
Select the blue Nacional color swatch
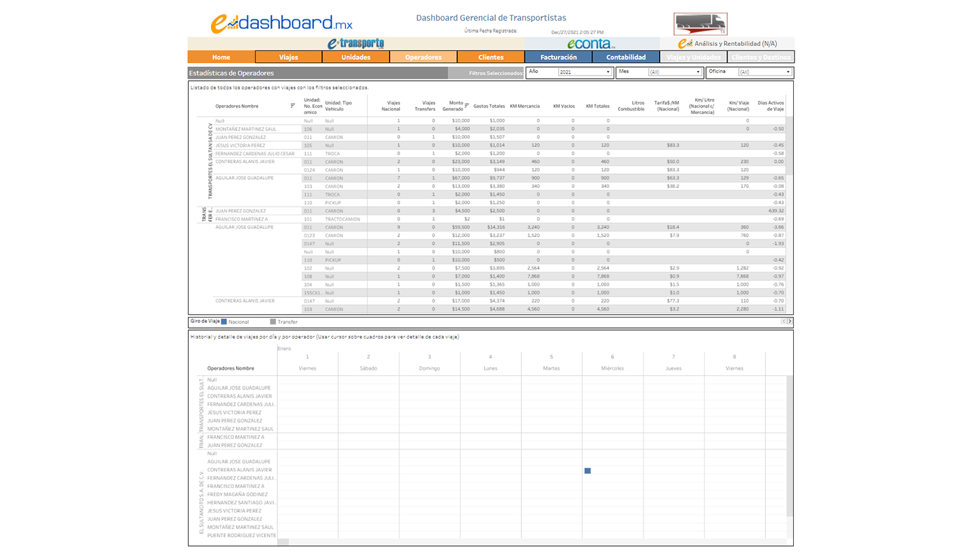223,321
